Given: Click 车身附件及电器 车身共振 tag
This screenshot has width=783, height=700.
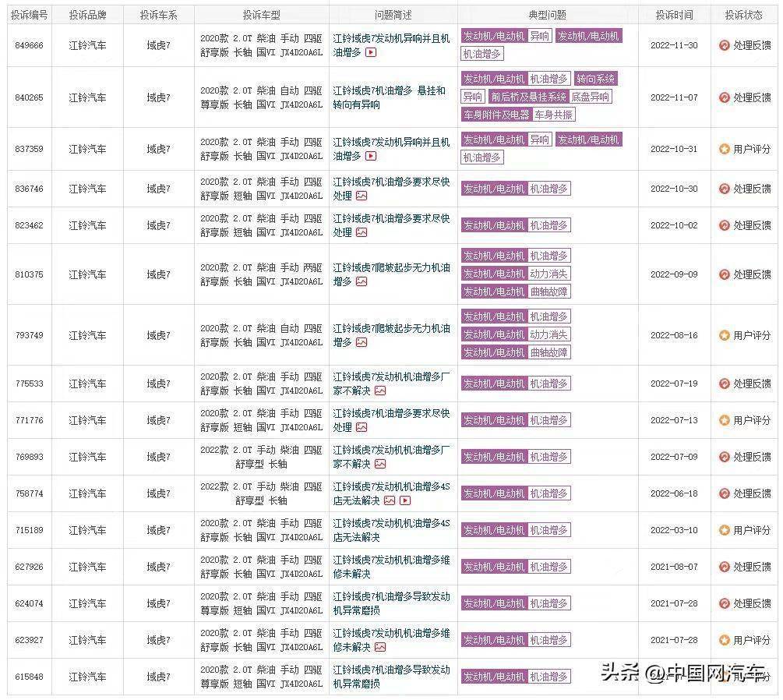Looking at the screenshot, I should pyautogui.click(x=518, y=115).
